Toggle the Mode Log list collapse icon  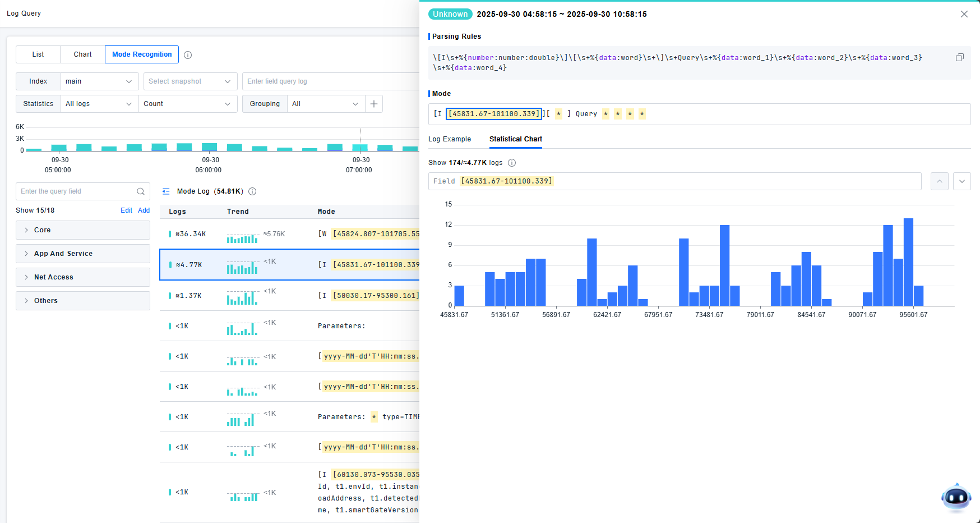pyautogui.click(x=166, y=191)
